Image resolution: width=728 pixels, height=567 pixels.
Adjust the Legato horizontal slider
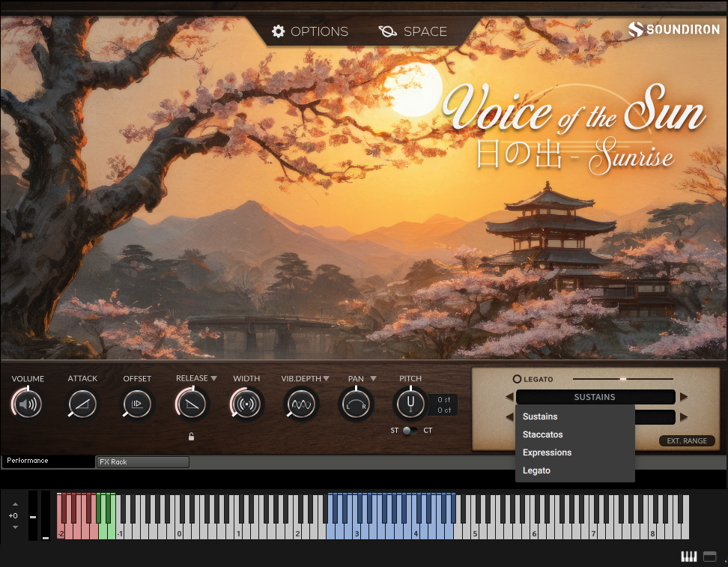click(x=622, y=379)
